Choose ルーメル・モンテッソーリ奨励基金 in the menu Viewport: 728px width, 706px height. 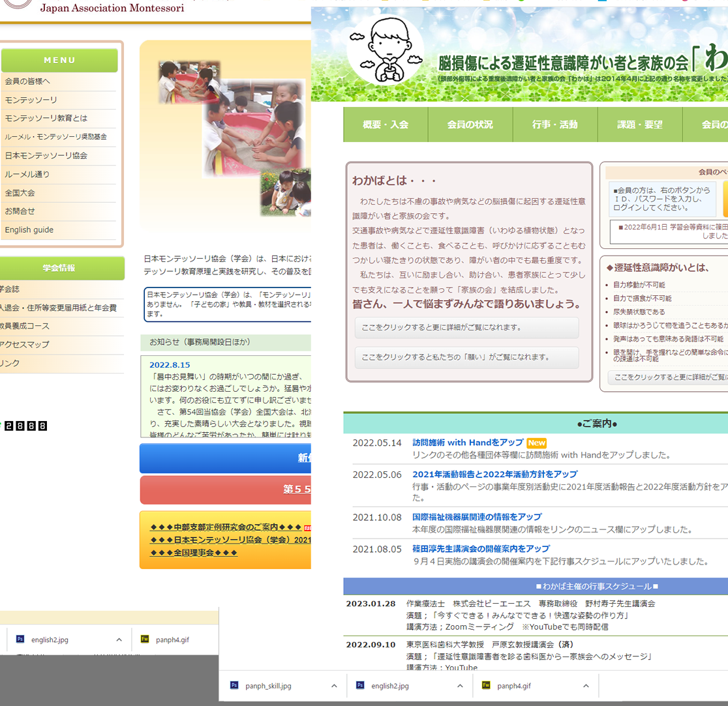59,137
